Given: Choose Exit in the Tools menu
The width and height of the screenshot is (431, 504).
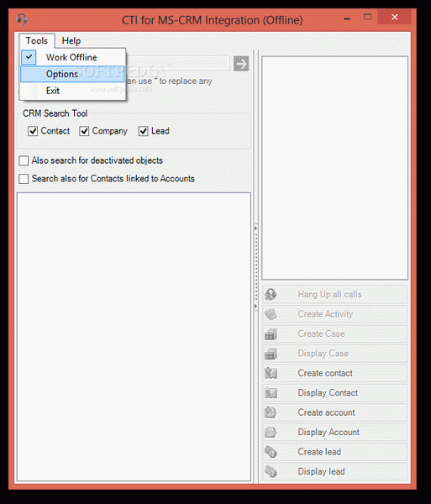Looking at the screenshot, I should (72, 91).
